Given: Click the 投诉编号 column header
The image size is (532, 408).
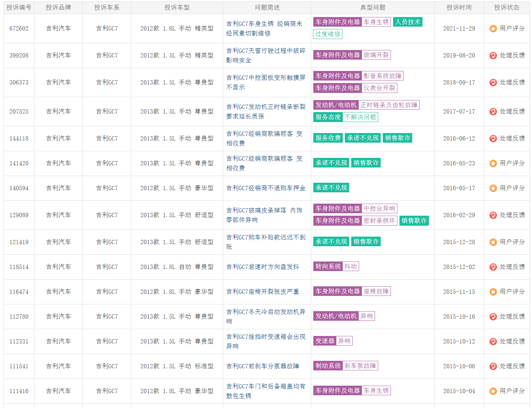Looking at the screenshot, I should tap(19, 7).
